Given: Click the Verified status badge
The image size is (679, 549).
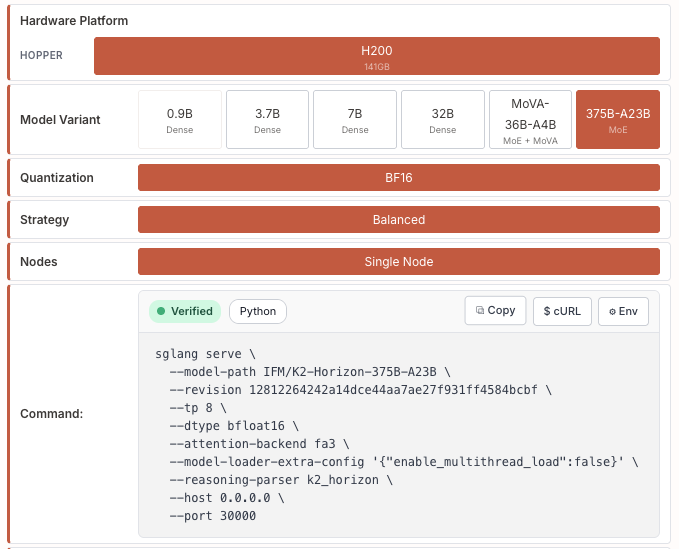Looking at the screenshot, I should (185, 311).
